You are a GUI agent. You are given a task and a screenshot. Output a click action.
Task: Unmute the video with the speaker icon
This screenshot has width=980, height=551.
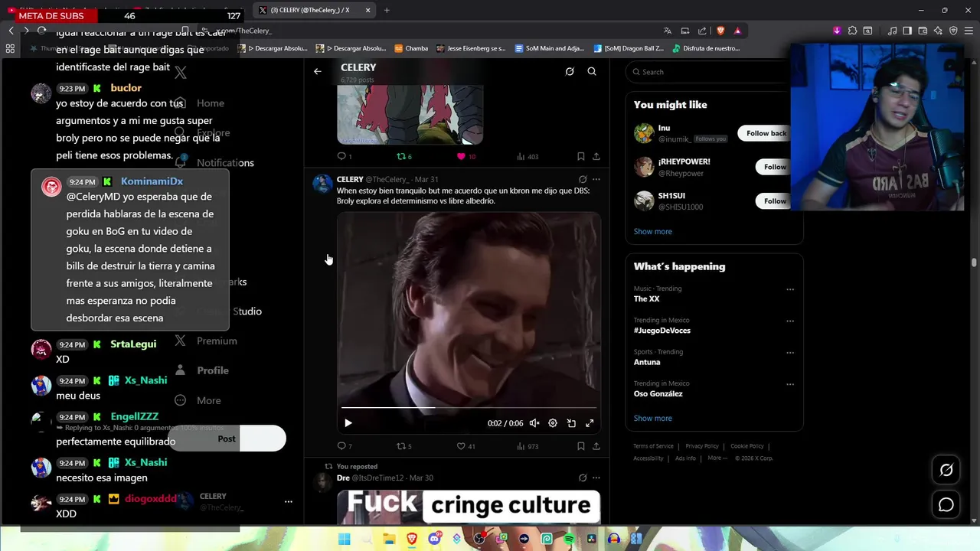(534, 423)
